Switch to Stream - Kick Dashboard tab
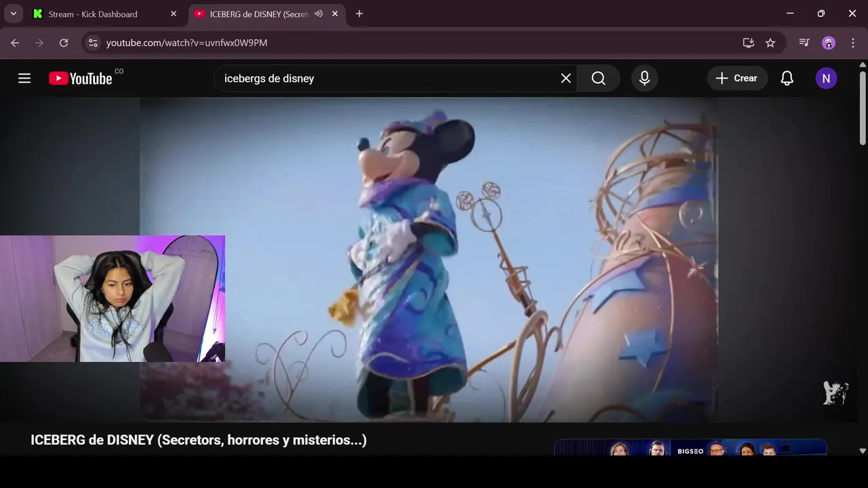 [105, 14]
